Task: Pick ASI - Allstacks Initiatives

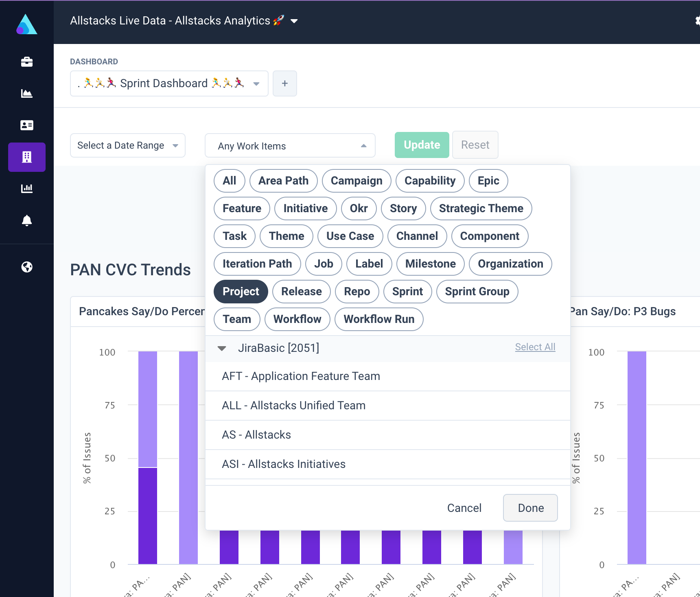Action: click(x=388, y=464)
